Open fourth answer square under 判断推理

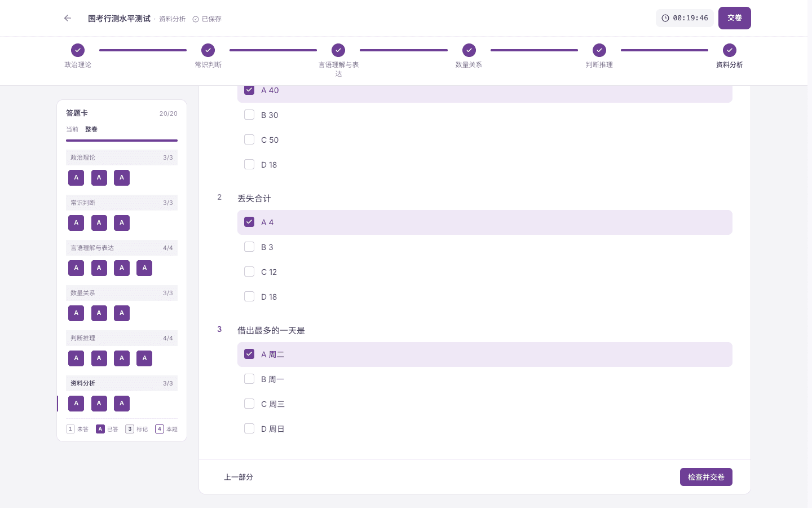144,358
